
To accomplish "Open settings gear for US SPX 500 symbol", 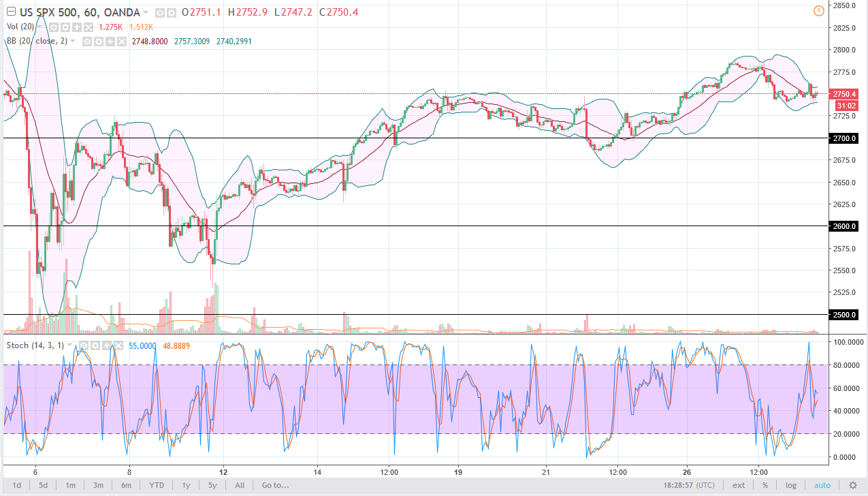I will [170, 13].
